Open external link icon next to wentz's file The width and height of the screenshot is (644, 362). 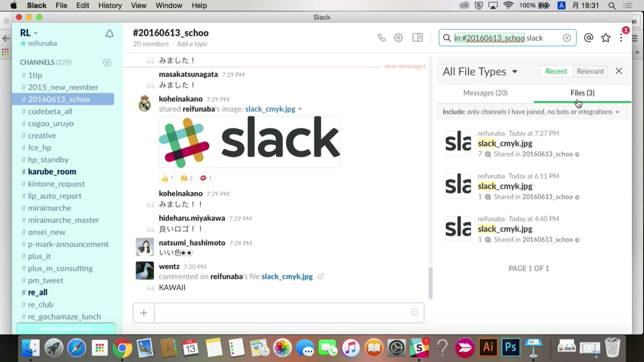[x=320, y=277]
